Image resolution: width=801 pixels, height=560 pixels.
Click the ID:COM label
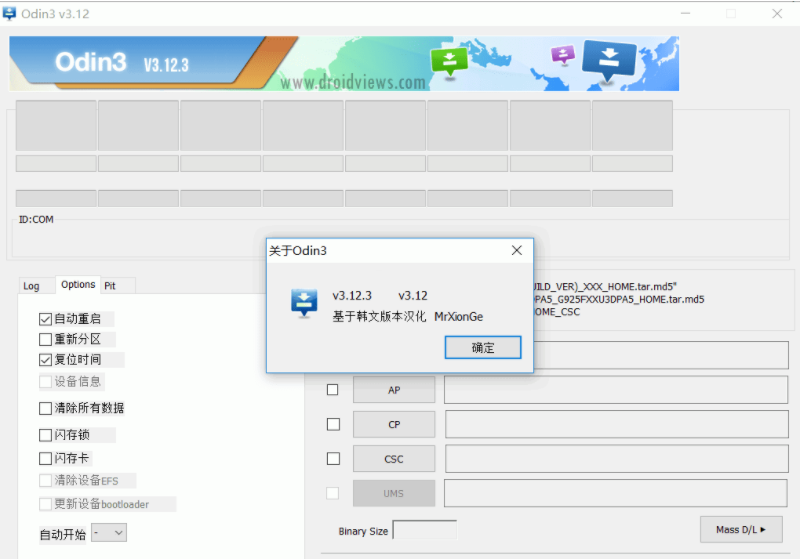pos(36,219)
